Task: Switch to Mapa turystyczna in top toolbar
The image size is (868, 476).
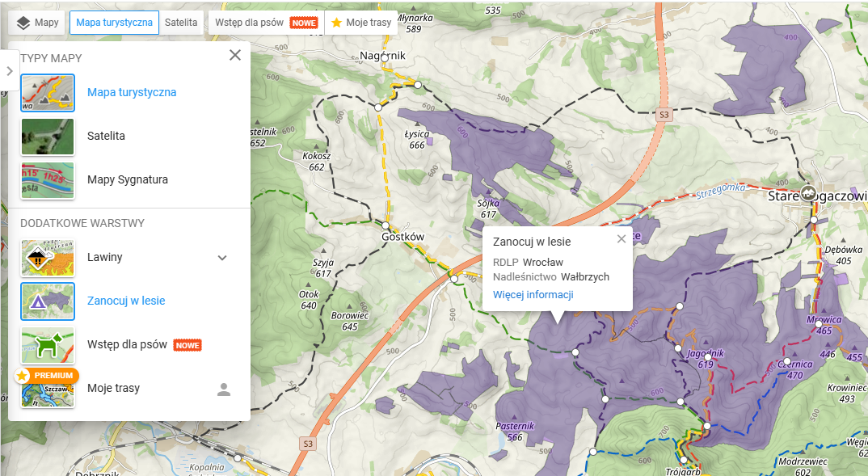Action: tap(114, 23)
